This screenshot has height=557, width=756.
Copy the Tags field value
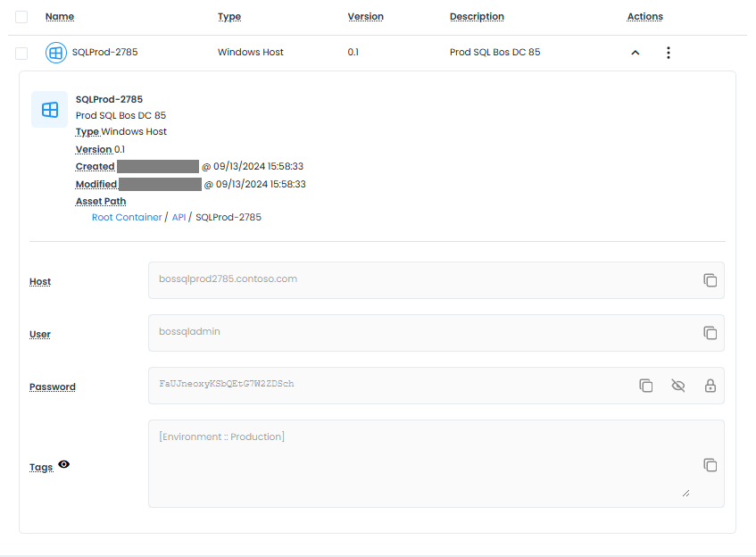[x=710, y=465]
